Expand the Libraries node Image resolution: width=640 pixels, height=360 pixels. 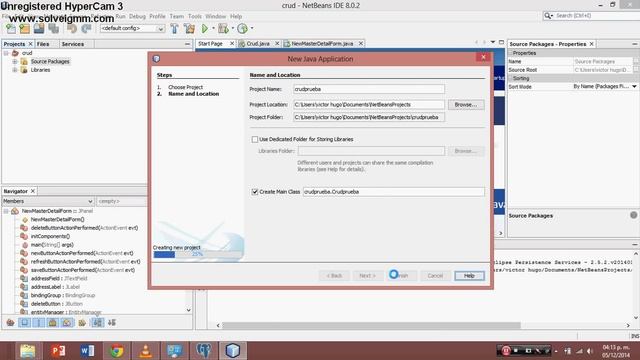click(15, 70)
